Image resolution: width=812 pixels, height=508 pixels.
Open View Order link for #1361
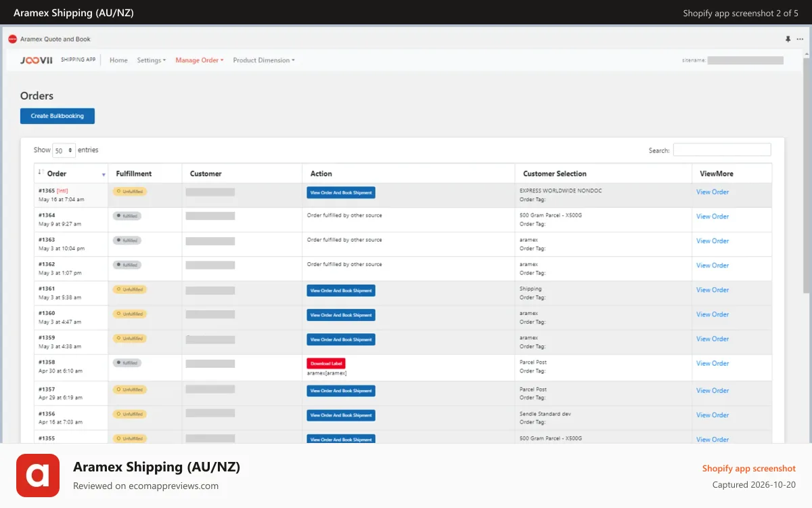(713, 289)
